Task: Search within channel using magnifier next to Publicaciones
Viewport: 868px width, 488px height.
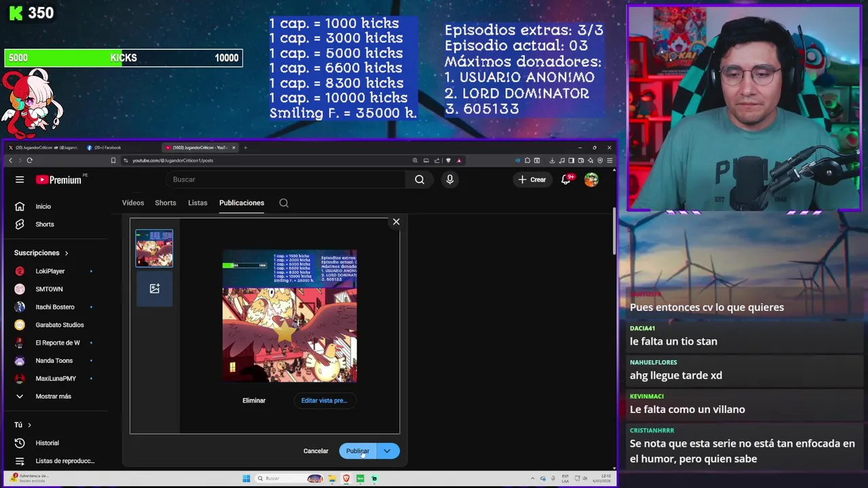Action: 284,203
